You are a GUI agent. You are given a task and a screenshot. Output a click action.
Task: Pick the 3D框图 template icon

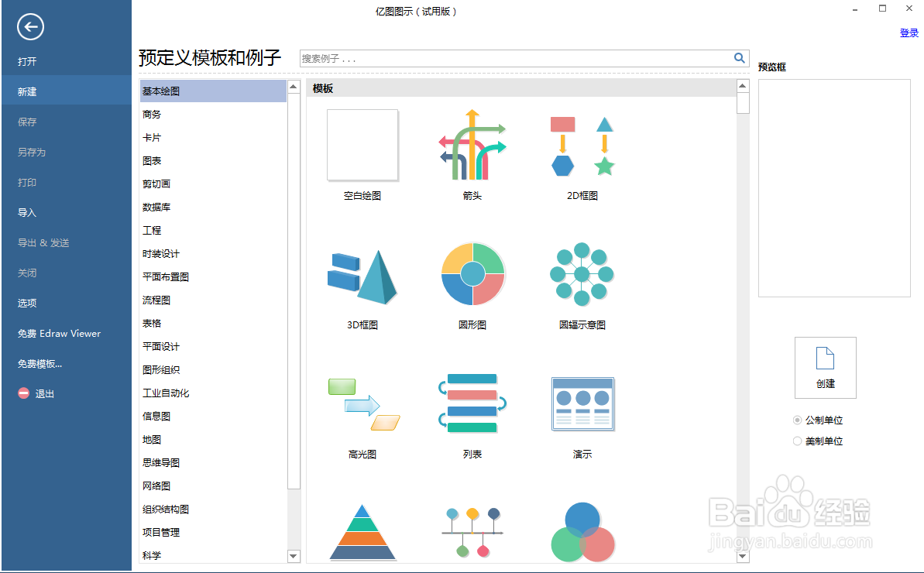[362, 276]
